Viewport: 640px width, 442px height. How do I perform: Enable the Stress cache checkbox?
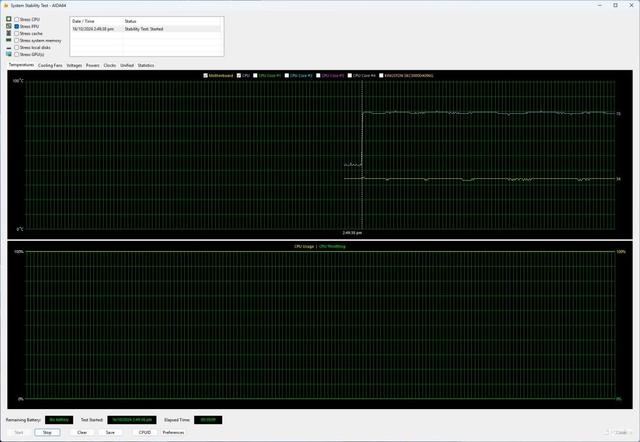click(17, 33)
